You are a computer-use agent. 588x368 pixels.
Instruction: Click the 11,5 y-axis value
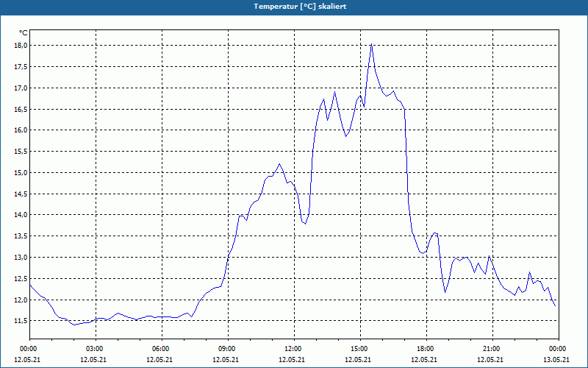tap(21, 321)
